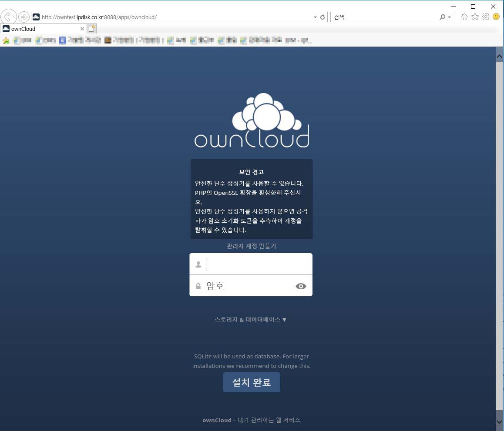The width and height of the screenshot is (504, 431).
Task: Open the ownCloud footer link
Action: pos(217,420)
